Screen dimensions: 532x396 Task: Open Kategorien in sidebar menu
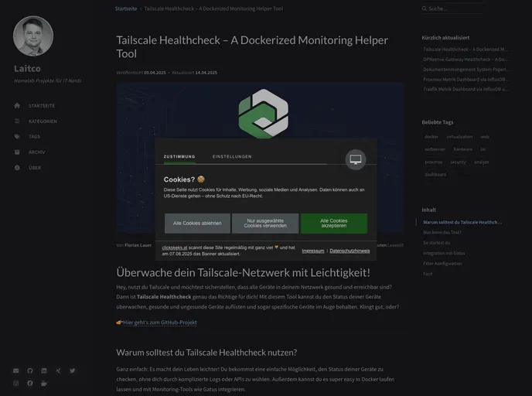pos(43,121)
